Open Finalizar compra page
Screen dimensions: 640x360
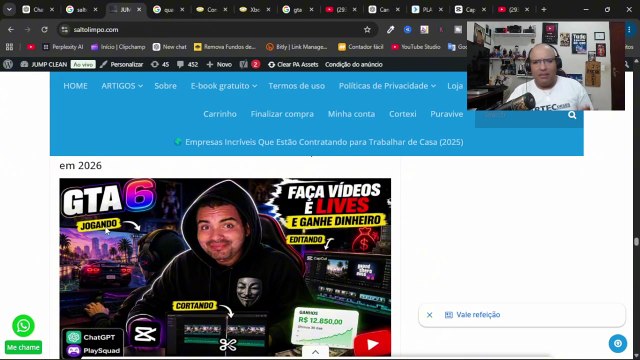(x=282, y=114)
